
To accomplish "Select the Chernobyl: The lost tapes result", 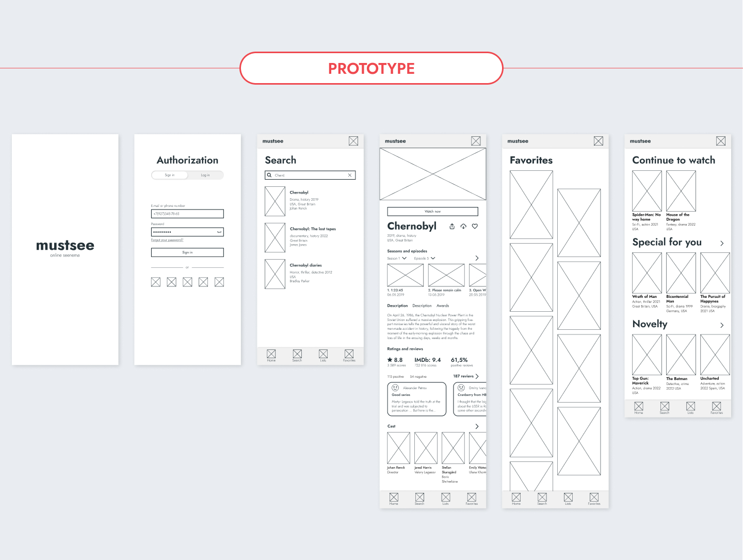I will point(313,229).
